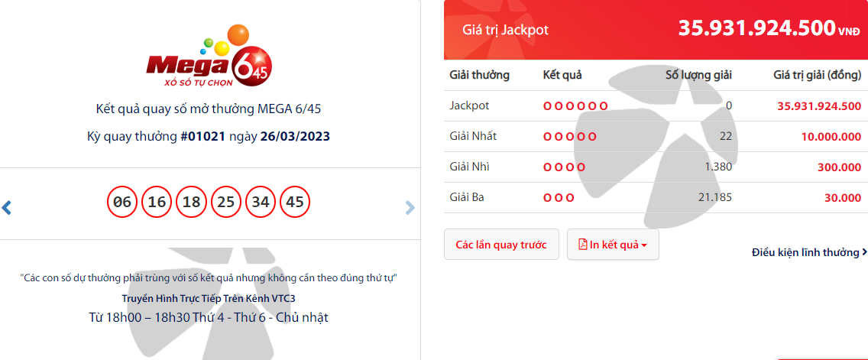Click draw number #01021
The width and height of the screenshot is (868, 360).
click(203, 136)
